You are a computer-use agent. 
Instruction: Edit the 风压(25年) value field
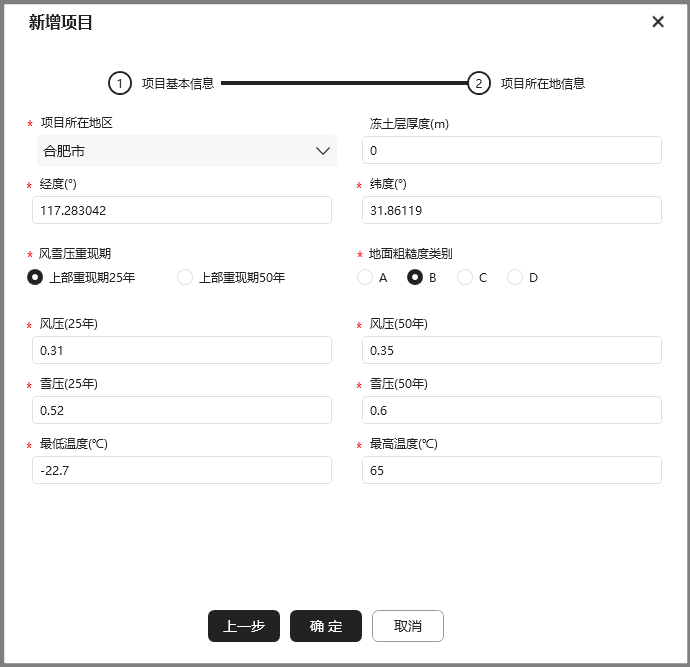pos(181,350)
